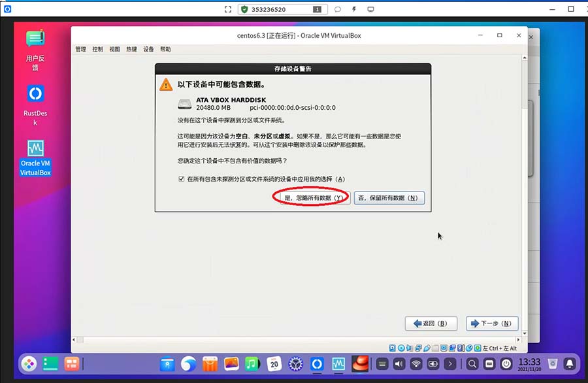The image size is (588, 383).
Task: Click the power button icon in dock
Action: [x=506, y=364]
